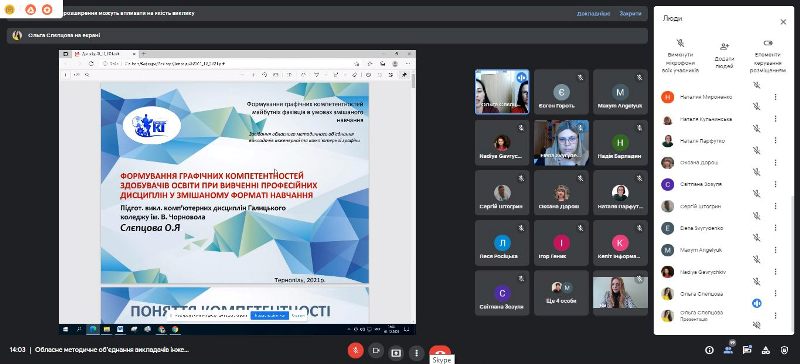This screenshot has height=364, width=800.
Task: Click Світлана Зозуля avatar in the list
Action: (667, 184)
